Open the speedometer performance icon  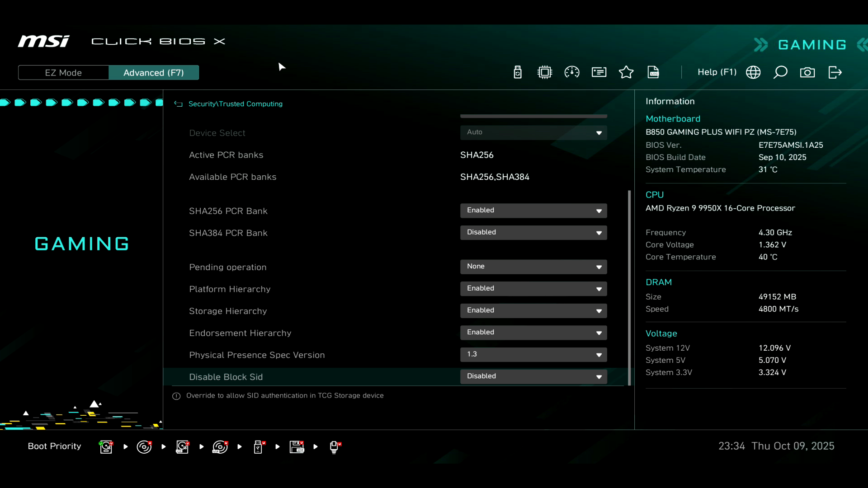(x=572, y=72)
